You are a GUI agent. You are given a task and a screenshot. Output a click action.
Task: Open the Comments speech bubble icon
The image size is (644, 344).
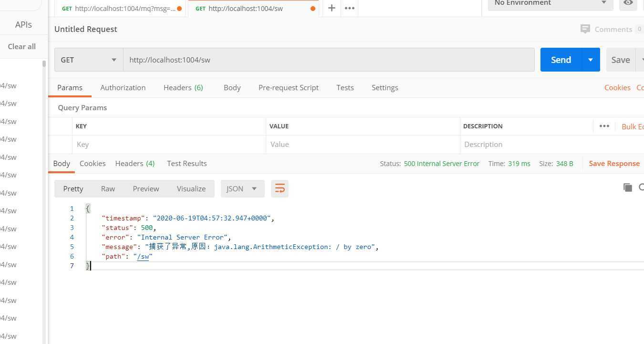pyautogui.click(x=585, y=29)
